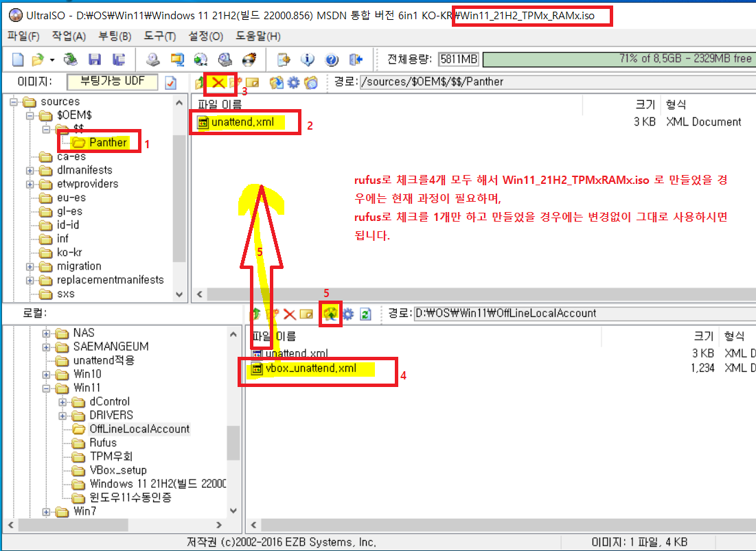Viewport: 756px width, 551px height.
Task: Click the local path field D:\OS\Win11\OffLineLocalAccount
Action: [x=584, y=314]
